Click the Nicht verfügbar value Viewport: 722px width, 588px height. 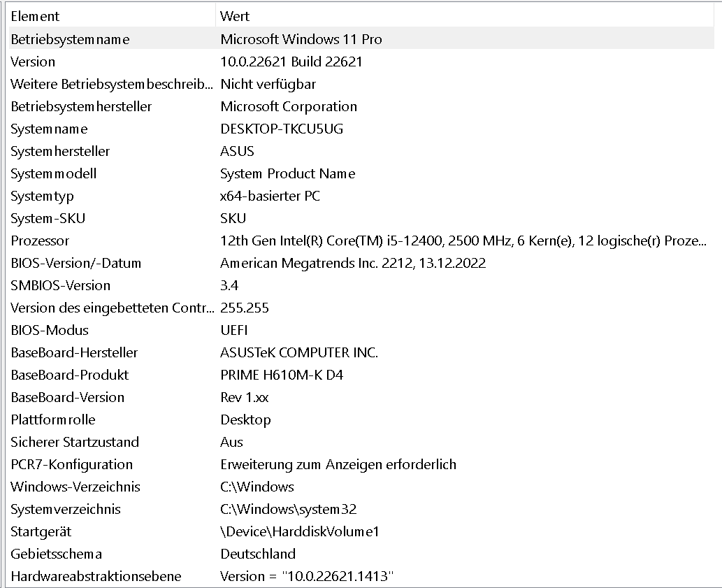tap(268, 85)
